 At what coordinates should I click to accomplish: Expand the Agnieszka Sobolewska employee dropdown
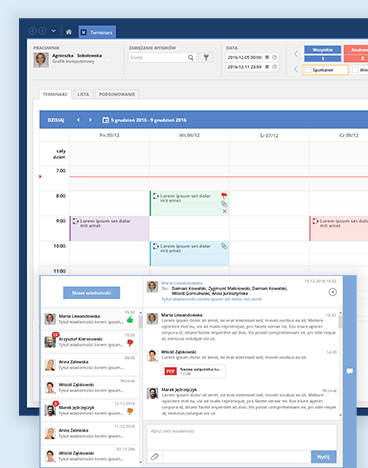click(x=109, y=60)
